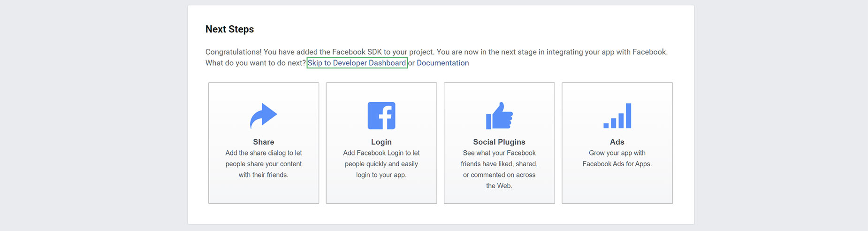Select the Social Plugins card title
Viewport: 868px width, 231px height.
click(499, 142)
